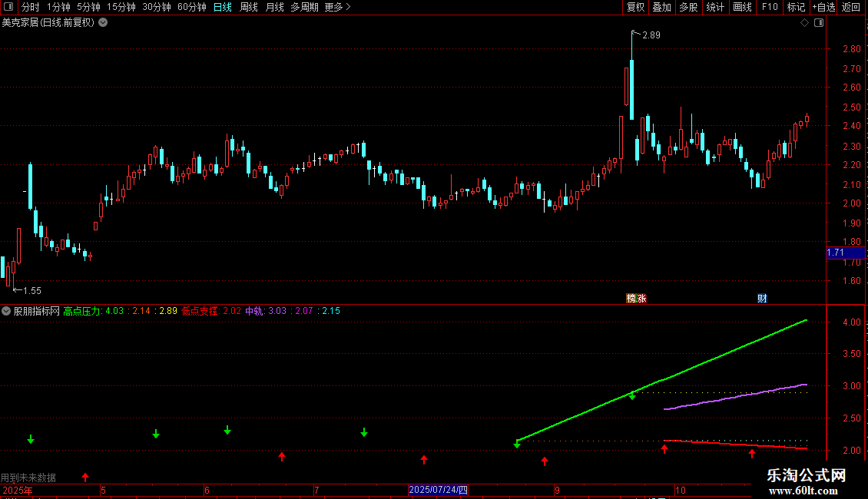Viewport: 868px width, 499px height.
Task: Click the panel layout icon at top-left
Action: click(8, 7)
